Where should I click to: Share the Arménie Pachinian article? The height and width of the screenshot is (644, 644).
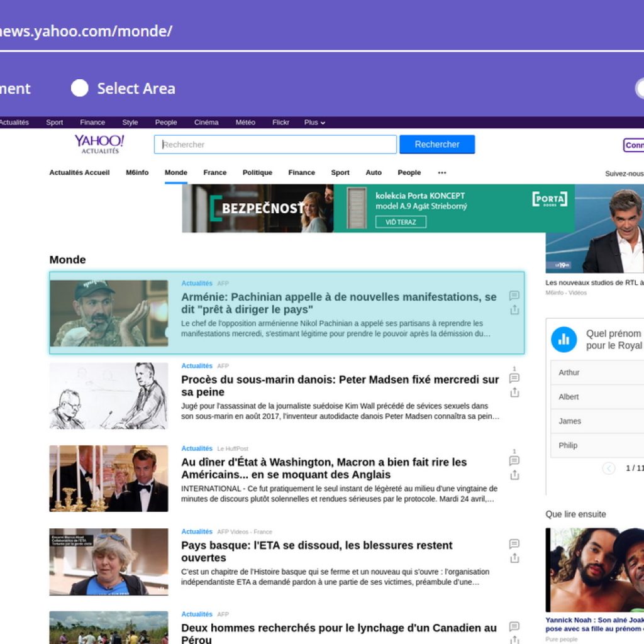(514, 310)
